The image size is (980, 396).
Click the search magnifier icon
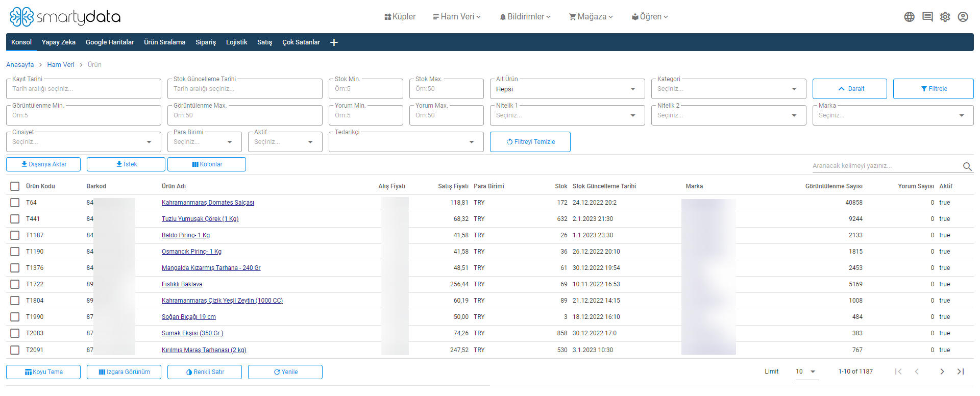tap(967, 166)
